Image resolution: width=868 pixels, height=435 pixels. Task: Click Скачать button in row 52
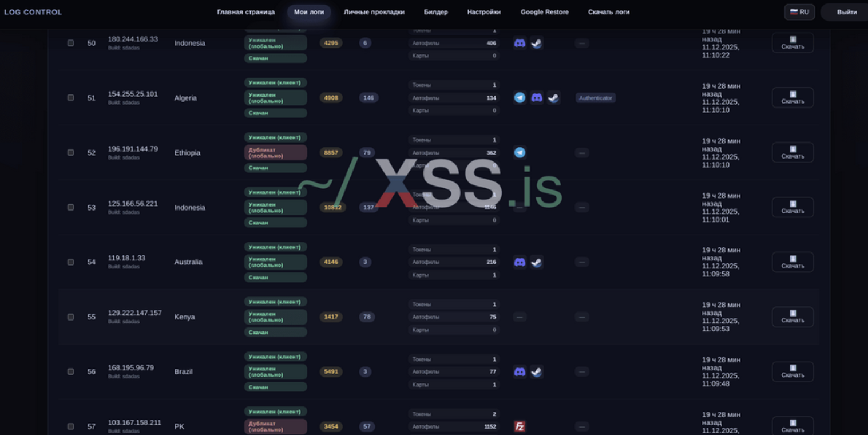point(792,153)
